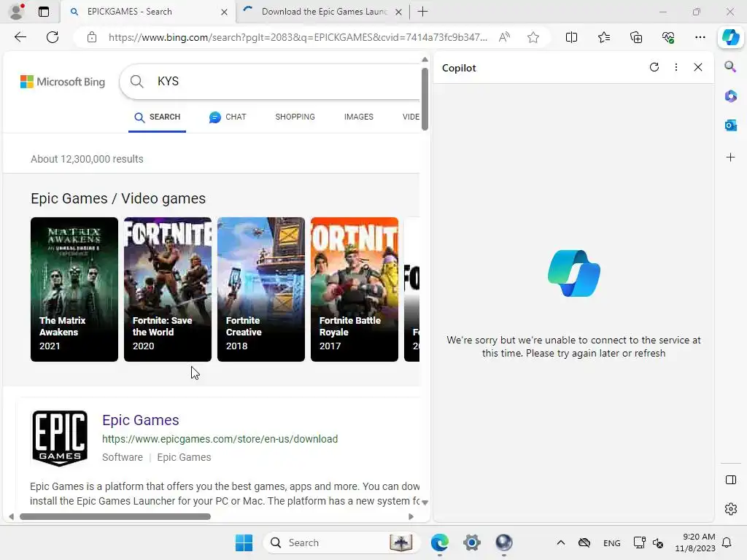
Task: Open split screen view
Action: coord(571,37)
